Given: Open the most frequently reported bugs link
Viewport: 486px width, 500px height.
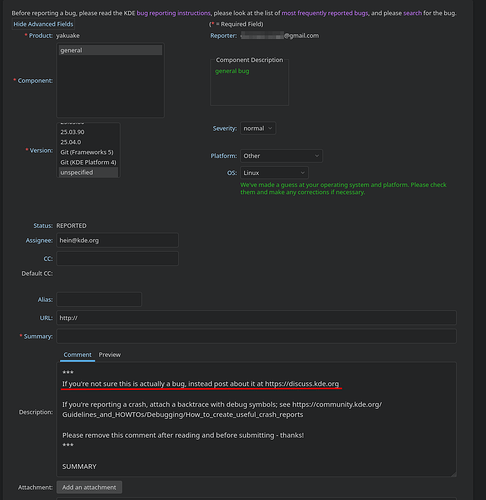Looking at the screenshot, I should (325, 13).
